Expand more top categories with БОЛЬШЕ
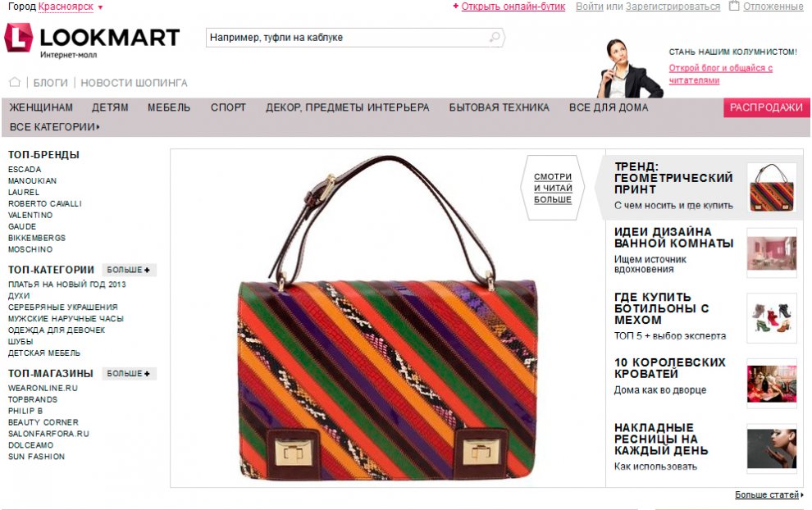This screenshot has height=510, width=812. pyautogui.click(x=129, y=270)
